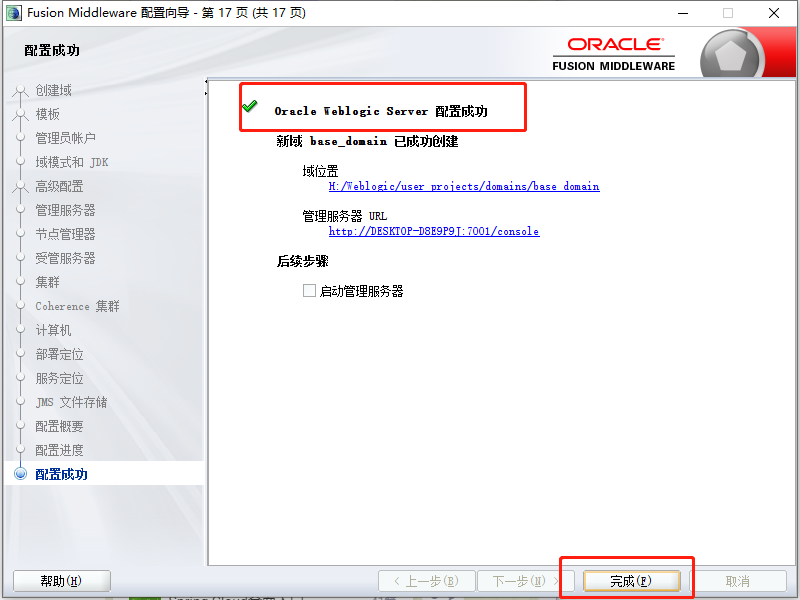Click the 取消 cancel button
800x600 pixels.
pos(738,581)
